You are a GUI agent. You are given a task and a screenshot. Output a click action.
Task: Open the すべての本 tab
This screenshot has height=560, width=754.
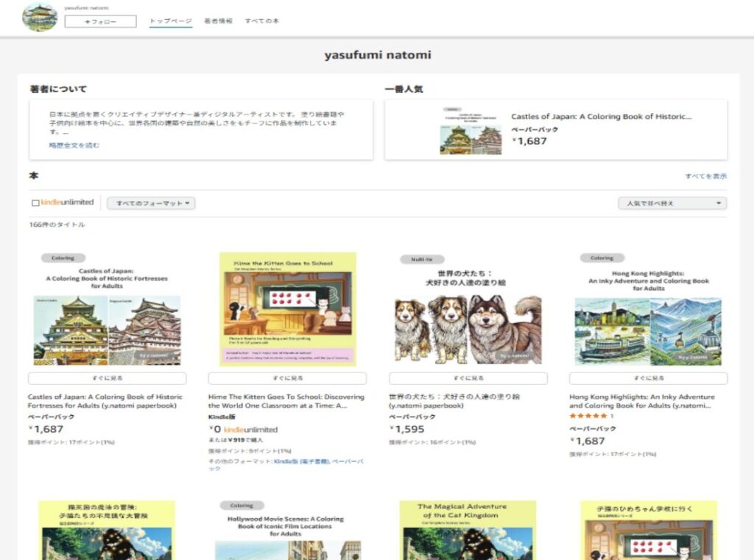coord(261,21)
